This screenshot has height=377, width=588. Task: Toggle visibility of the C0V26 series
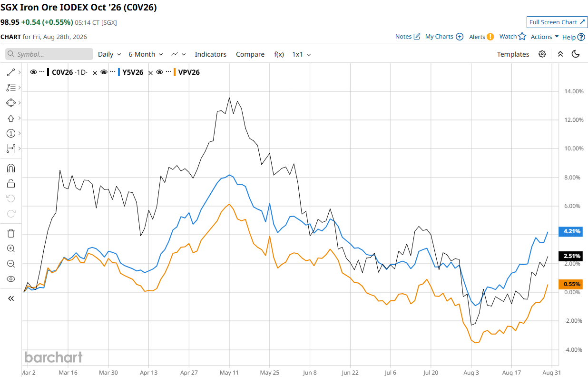point(33,72)
